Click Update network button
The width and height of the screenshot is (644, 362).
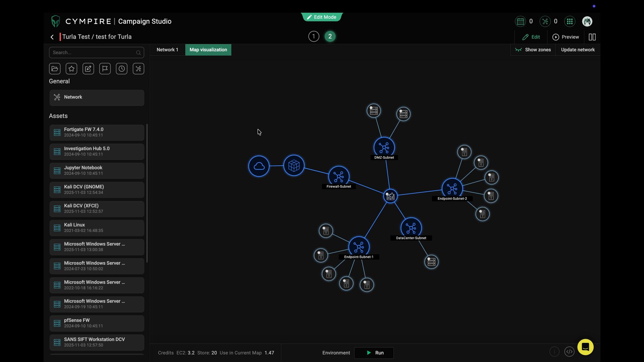click(578, 50)
